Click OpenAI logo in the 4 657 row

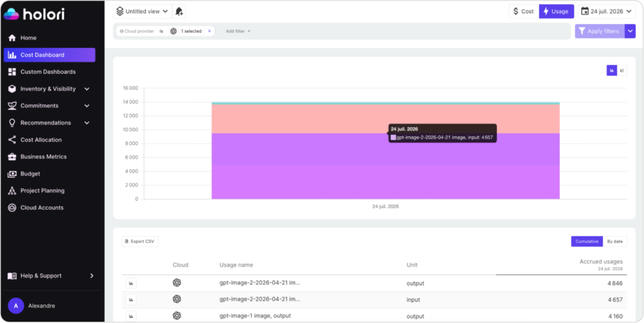click(x=177, y=299)
